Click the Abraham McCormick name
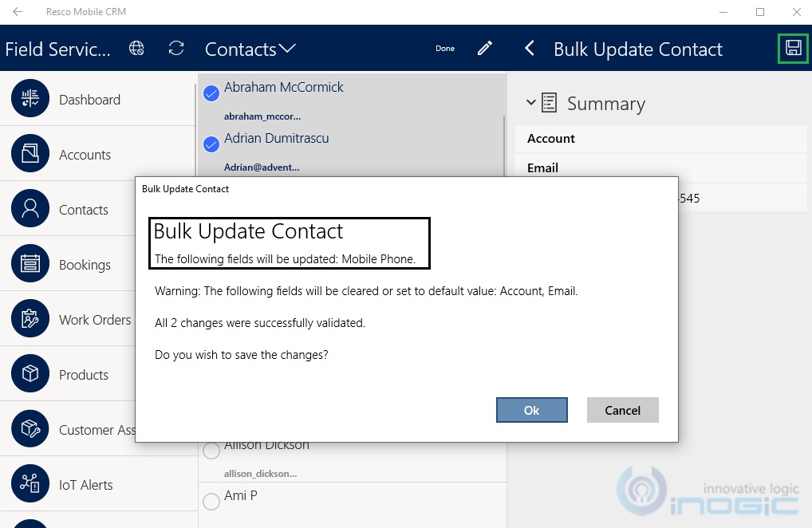 (284, 87)
